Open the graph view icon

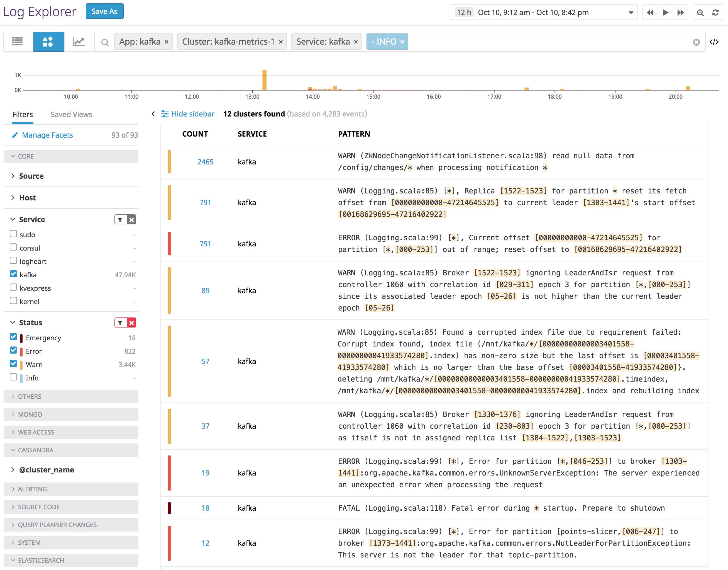[79, 42]
